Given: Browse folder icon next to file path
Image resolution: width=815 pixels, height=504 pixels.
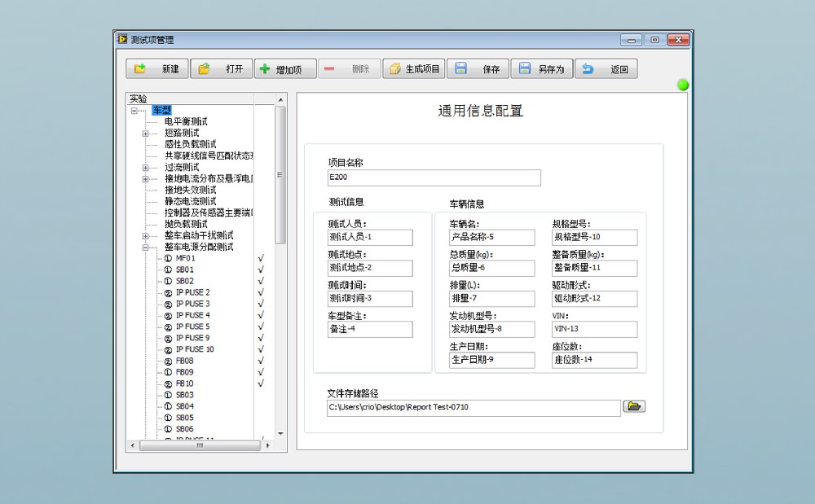Looking at the screenshot, I should point(633,406).
